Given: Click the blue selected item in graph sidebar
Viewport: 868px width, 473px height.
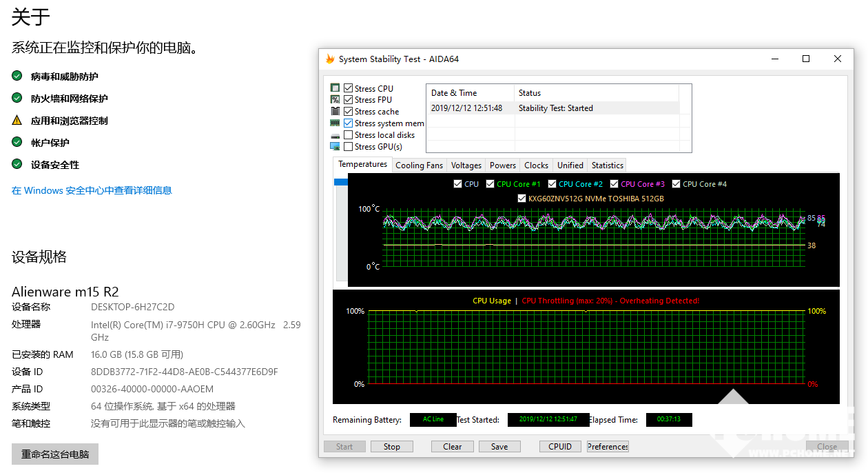Looking at the screenshot, I should [341, 182].
